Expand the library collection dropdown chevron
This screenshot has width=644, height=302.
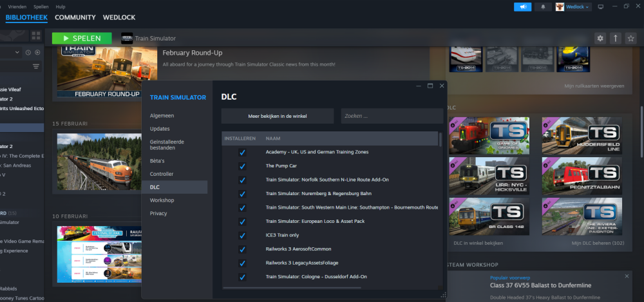tap(17, 52)
